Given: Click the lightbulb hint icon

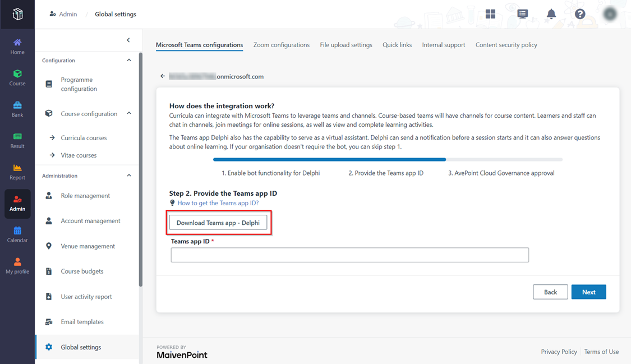Looking at the screenshot, I should [x=172, y=202].
